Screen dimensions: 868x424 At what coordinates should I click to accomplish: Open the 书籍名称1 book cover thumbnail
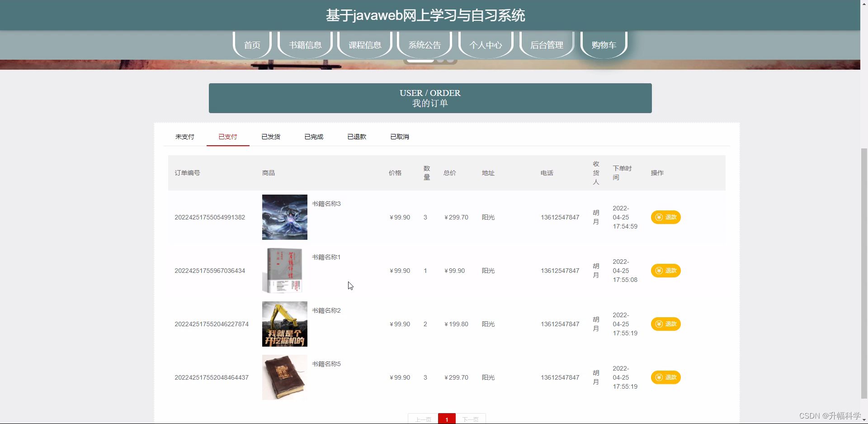point(284,270)
